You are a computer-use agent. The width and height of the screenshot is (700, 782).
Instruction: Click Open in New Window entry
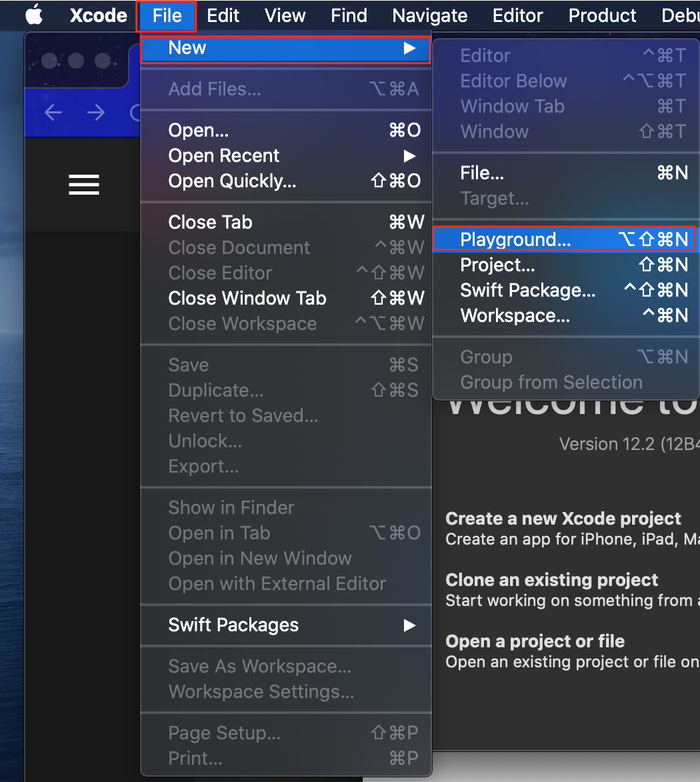point(286,559)
